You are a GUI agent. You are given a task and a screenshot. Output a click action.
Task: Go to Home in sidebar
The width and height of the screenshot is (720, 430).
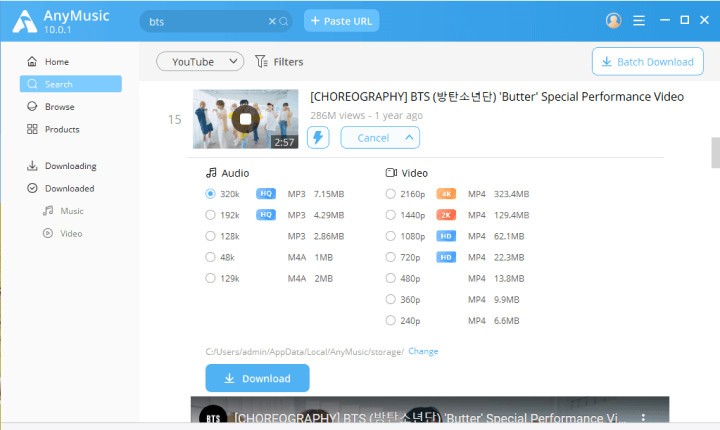click(x=71, y=62)
